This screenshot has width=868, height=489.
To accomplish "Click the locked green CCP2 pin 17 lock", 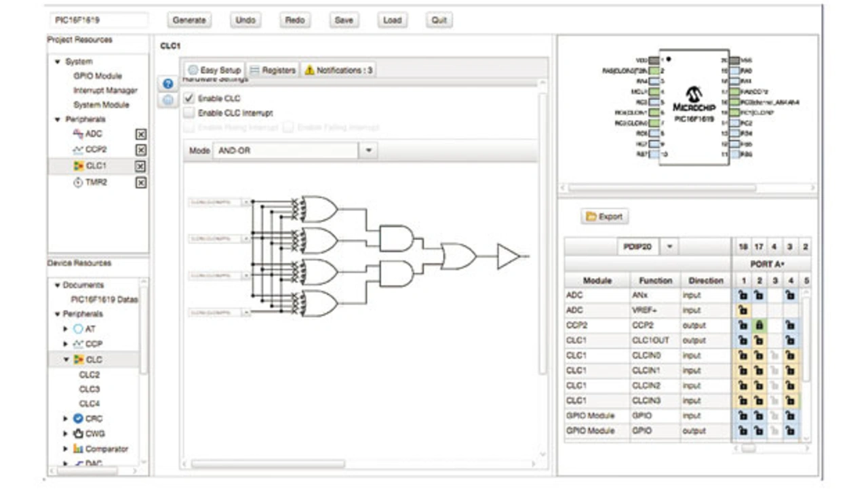I will pyautogui.click(x=758, y=326).
